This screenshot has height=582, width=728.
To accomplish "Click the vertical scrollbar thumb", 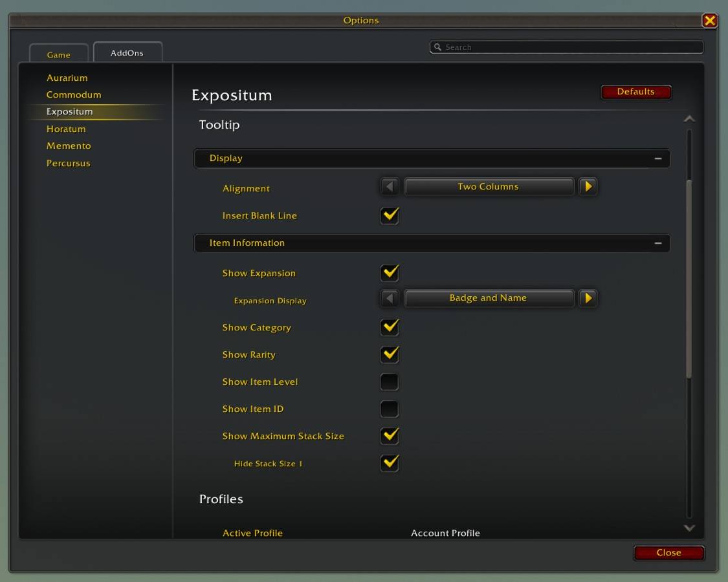I will coord(689,279).
